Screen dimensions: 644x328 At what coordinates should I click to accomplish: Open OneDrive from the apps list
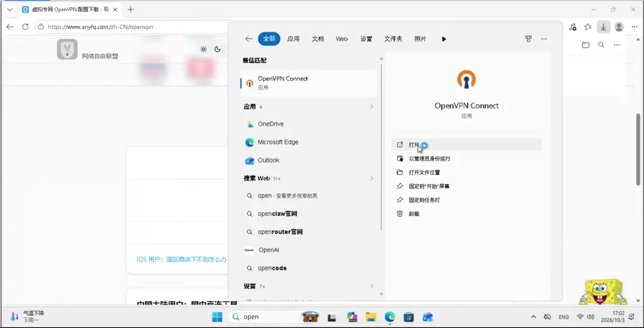pos(308,124)
